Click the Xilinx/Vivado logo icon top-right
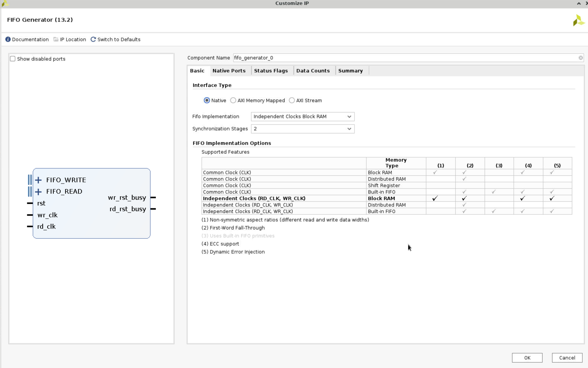Viewport: 588px width, 368px height. click(578, 20)
